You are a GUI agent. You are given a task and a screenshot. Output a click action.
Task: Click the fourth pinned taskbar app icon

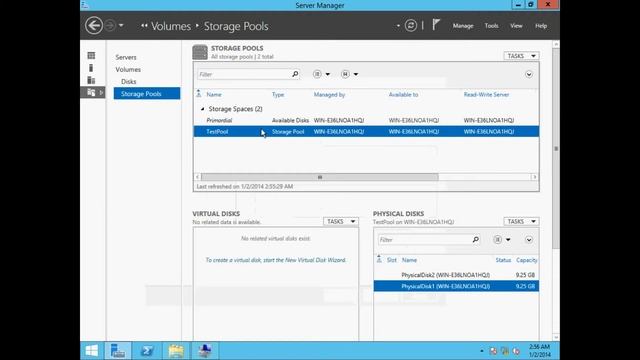(205, 351)
